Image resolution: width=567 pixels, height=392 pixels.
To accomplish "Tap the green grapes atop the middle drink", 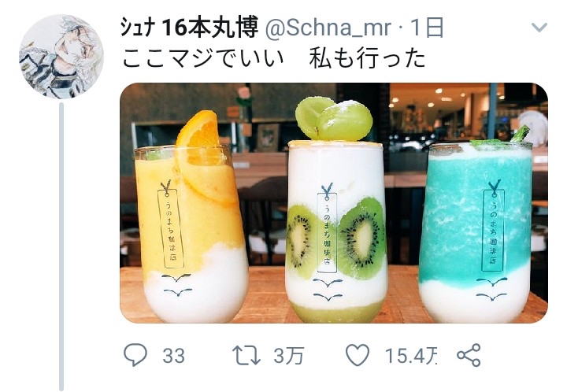I will [333, 119].
